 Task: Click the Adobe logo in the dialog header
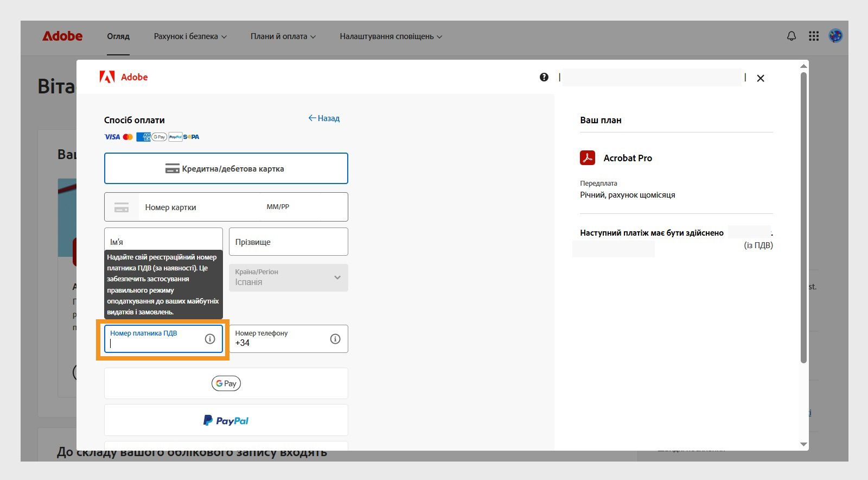[x=124, y=77]
